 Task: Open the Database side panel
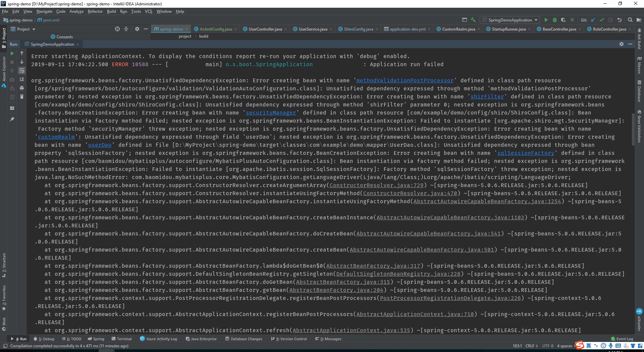tap(639, 91)
